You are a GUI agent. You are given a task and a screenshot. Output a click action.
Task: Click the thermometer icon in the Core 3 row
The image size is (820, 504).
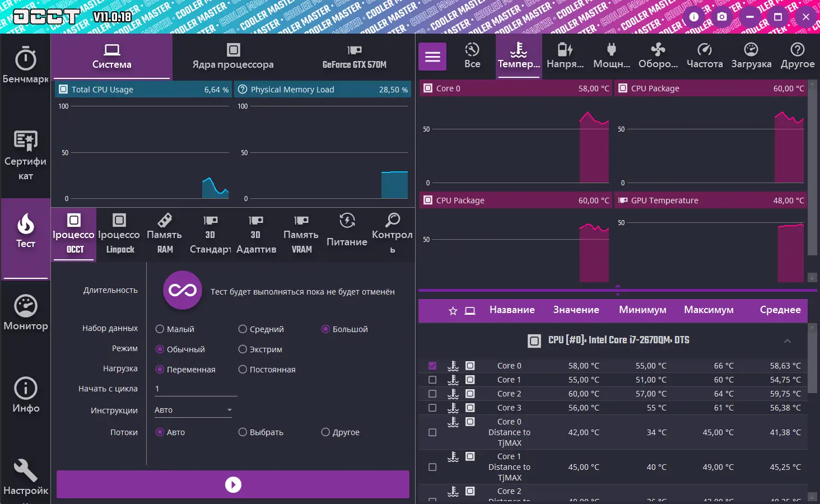[x=453, y=408]
